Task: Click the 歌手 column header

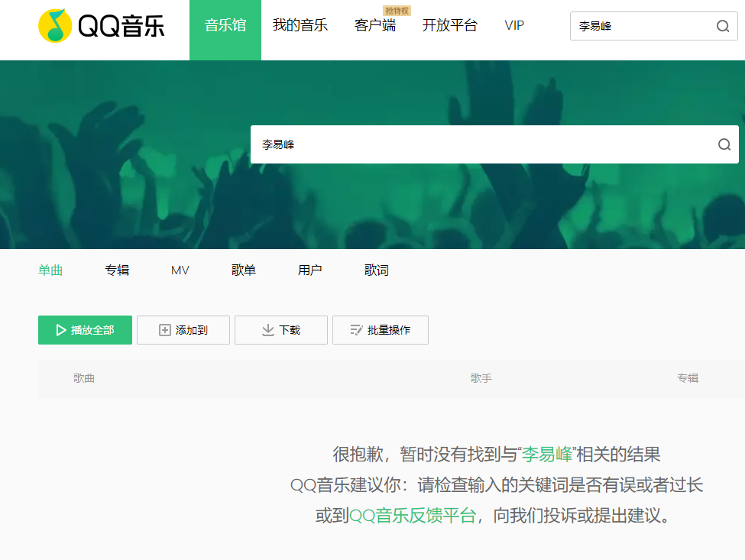Action: tap(481, 379)
